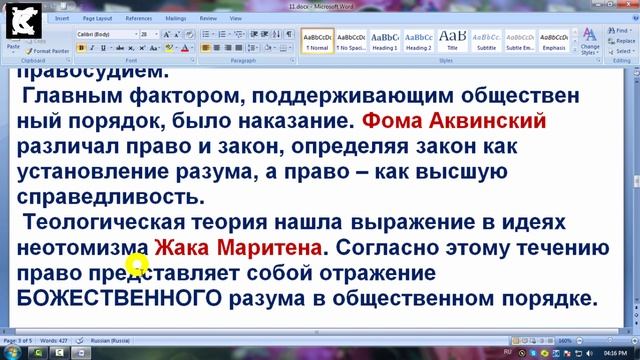The width and height of the screenshot is (640, 360).
Task: Click the Shrink Font icon
Action: pyautogui.click(x=177, y=35)
